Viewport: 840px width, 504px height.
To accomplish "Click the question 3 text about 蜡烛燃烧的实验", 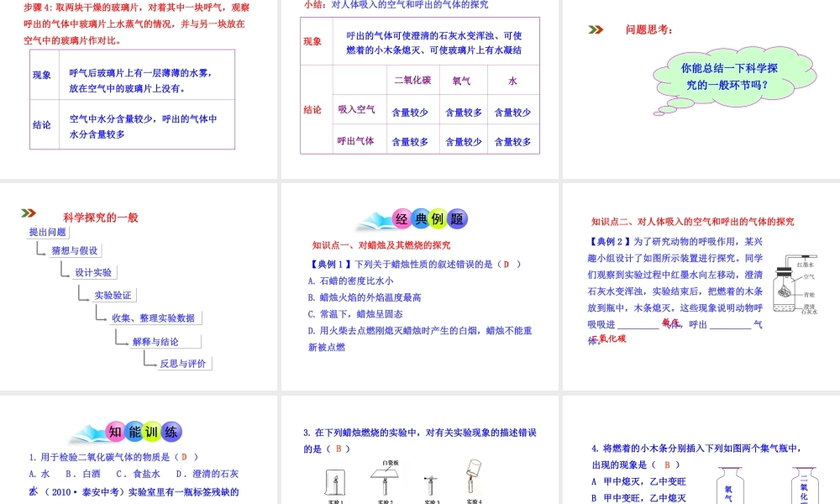I will pos(420,440).
